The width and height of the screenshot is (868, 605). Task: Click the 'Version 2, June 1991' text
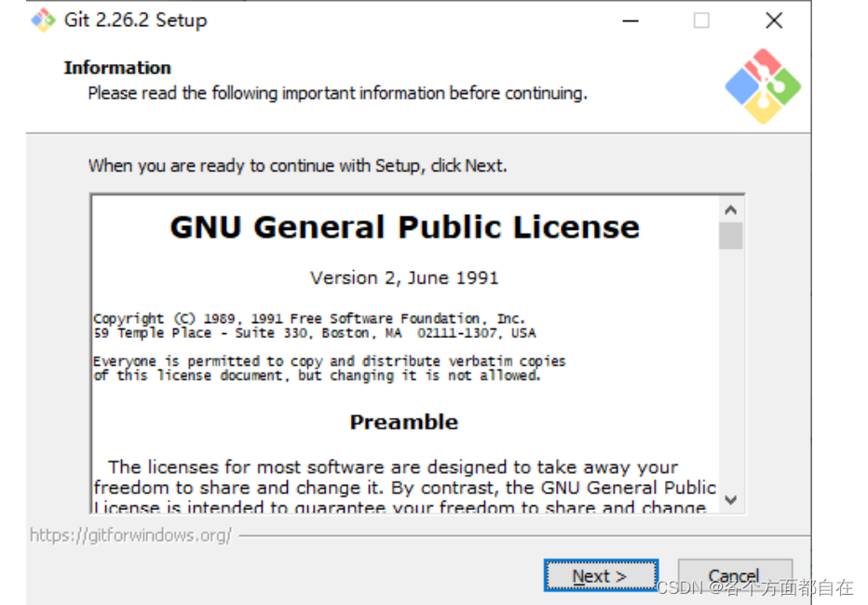pos(404,277)
